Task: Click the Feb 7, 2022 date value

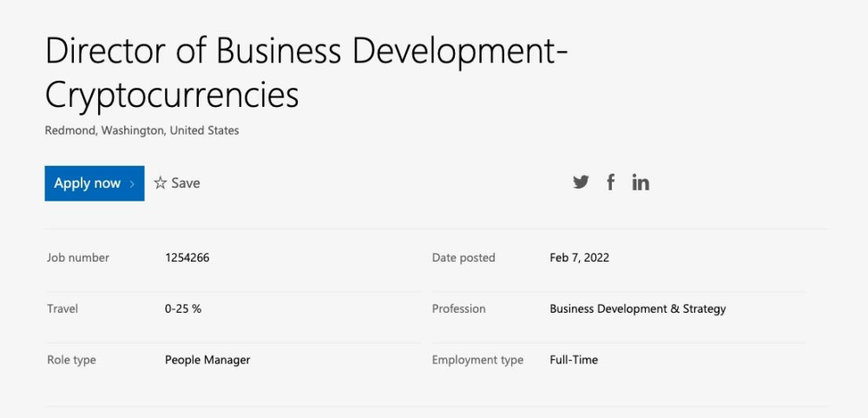Action: click(x=580, y=258)
